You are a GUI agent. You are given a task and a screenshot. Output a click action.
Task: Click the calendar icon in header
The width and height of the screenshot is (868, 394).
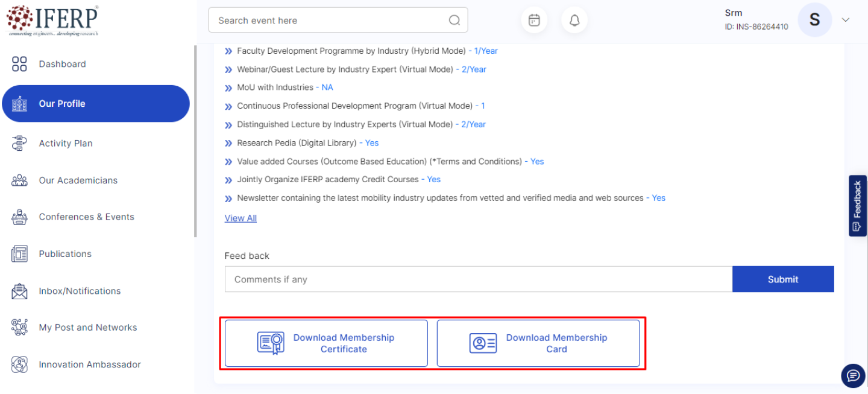coord(534,21)
